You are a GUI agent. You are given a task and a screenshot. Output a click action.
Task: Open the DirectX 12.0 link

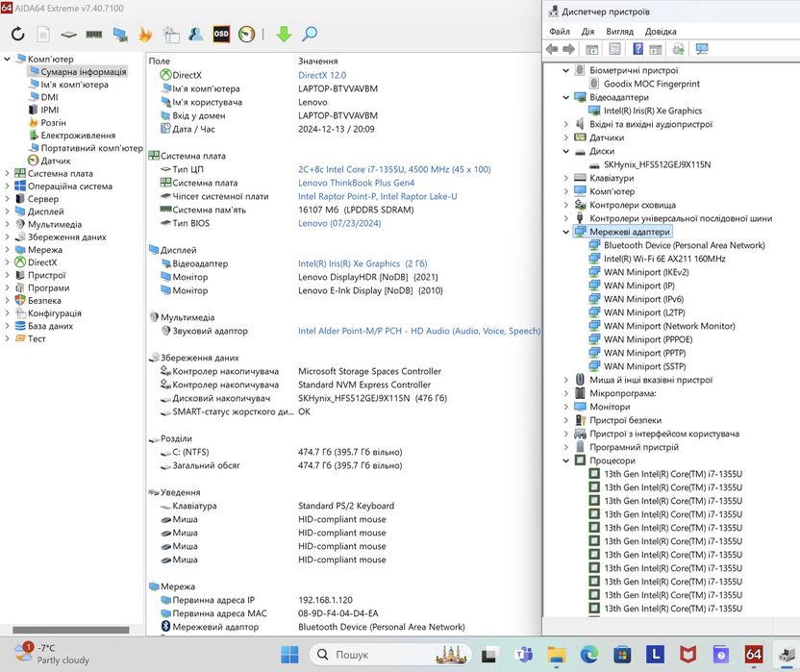pyautogui.click(x=322, y=75)
